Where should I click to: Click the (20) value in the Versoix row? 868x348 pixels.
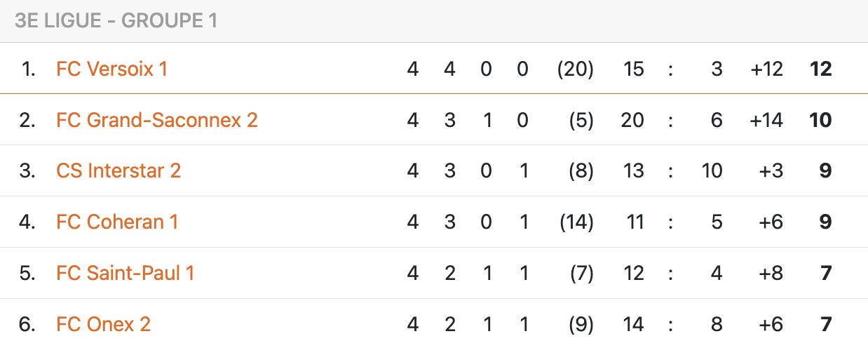click(575, 69)
